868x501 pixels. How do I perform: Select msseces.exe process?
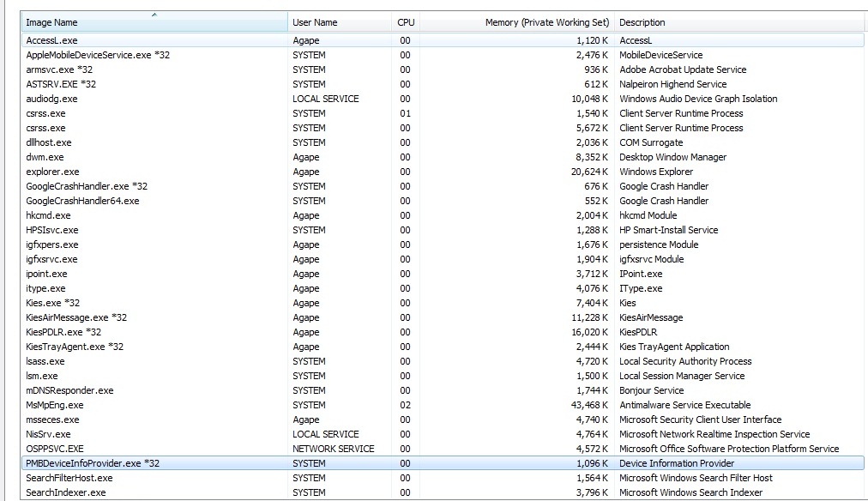pos(443,420)
